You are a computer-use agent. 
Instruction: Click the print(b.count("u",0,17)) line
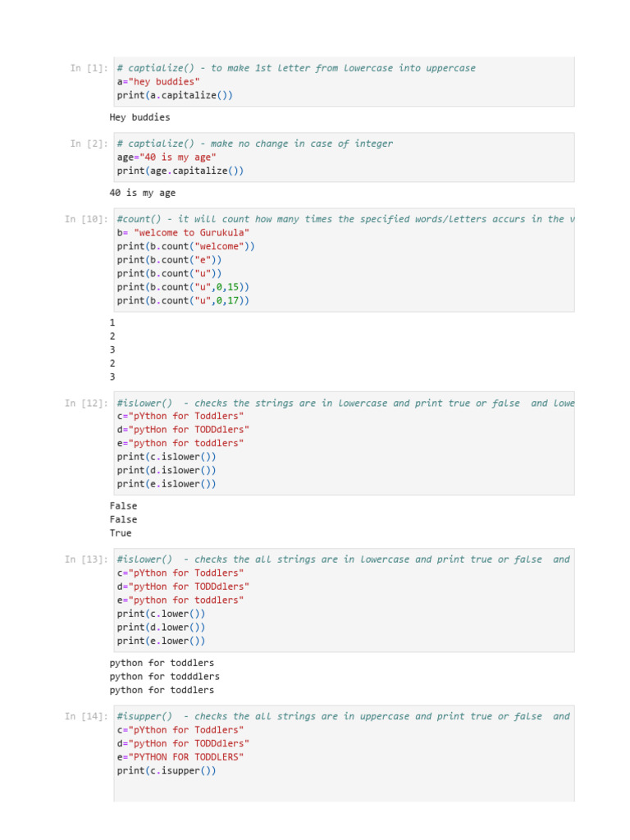[x=183, y=301]
